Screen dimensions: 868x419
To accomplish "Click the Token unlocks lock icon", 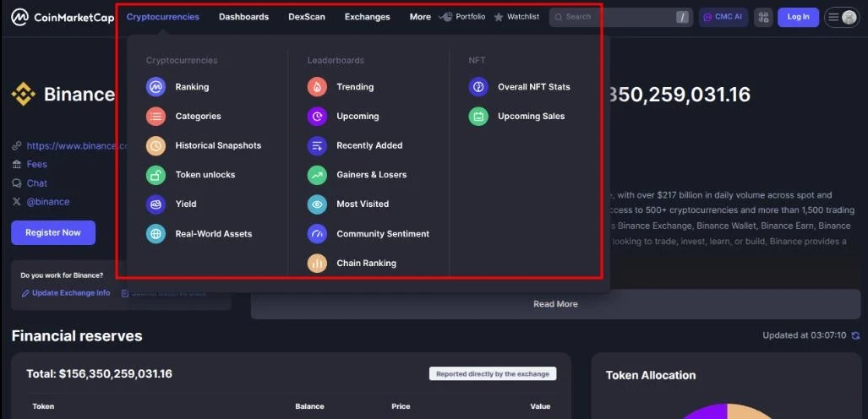I will tap(156, 175).
